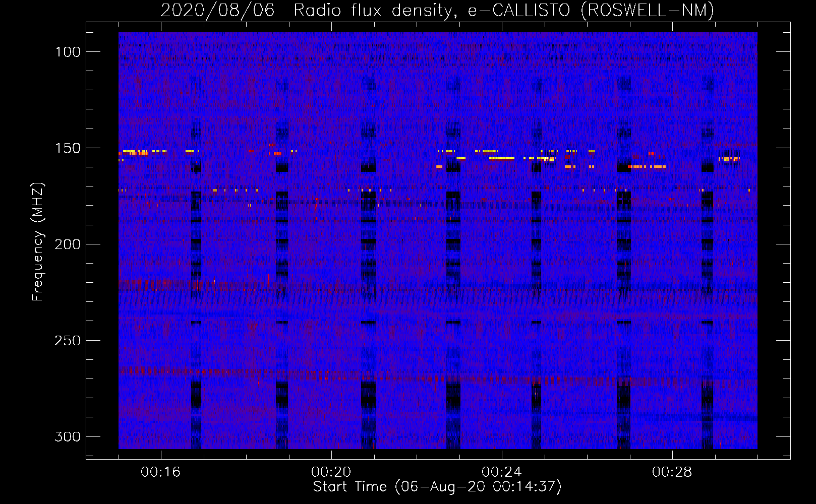Click the plot title 'Radio flux density, e-CALLISTO (ROSWELL-NM)'
Image resolution: width=816 pixels, height=504 pixels.
(503, 11)
